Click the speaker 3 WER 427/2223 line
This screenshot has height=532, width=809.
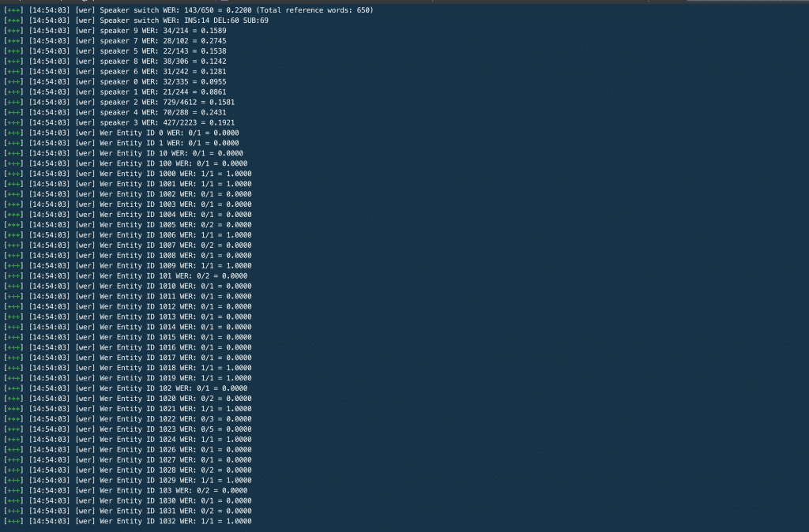[119, 122]
